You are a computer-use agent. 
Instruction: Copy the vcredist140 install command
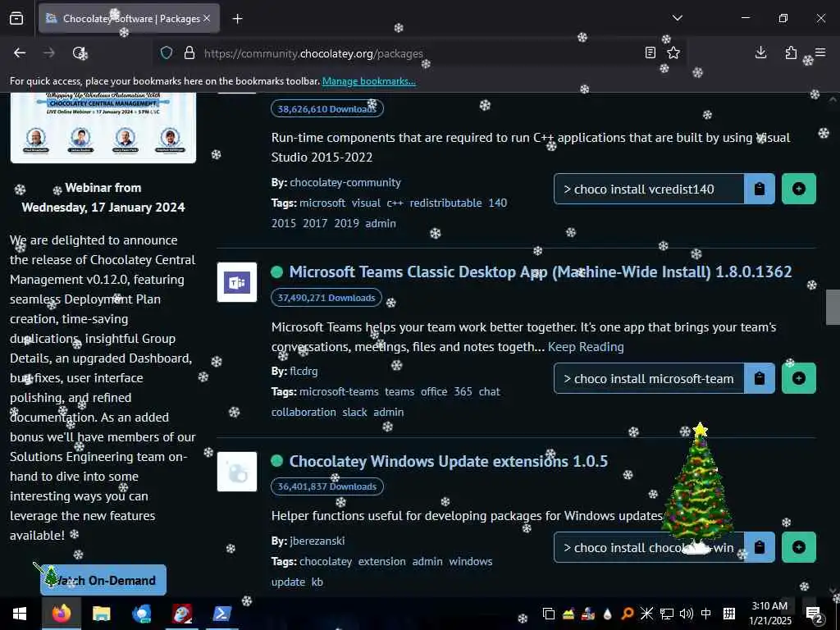tap(759, 189)
